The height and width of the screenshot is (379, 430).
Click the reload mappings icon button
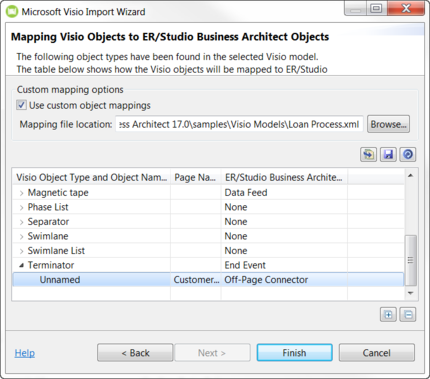point(368,155)
